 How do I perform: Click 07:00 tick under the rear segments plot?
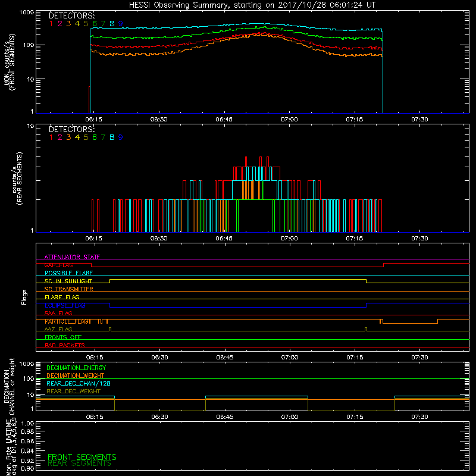(x=289, y=239)
